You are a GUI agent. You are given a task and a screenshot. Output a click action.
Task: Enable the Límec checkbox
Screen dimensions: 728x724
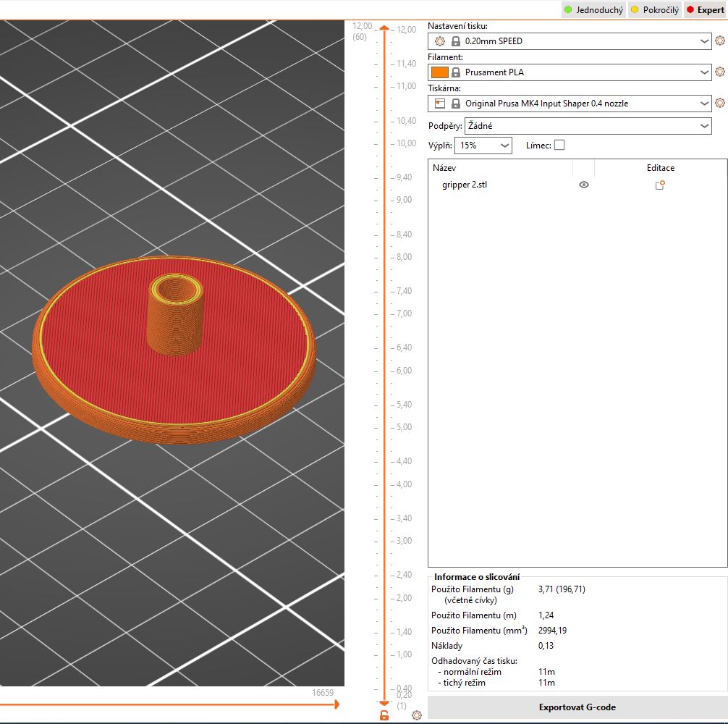coord(557,145)
